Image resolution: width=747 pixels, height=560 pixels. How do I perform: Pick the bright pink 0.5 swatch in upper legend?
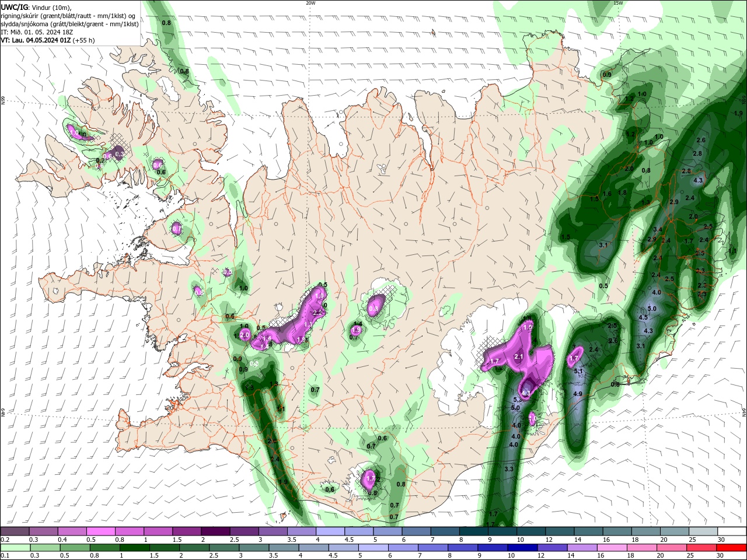100,531
